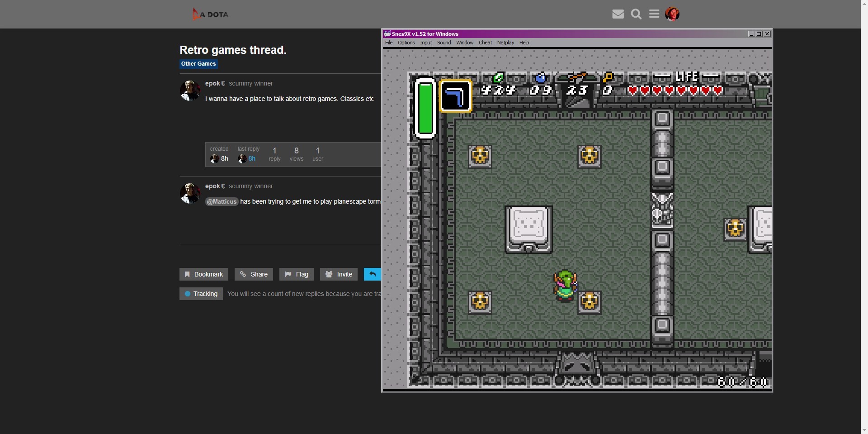Open the Window menu in Snes9X
This screenshot has width=868, height=434.
coord(465,43)
